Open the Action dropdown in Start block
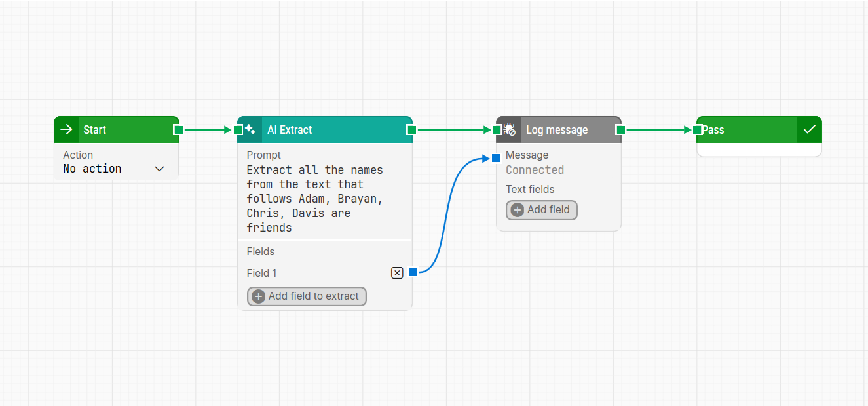868x406 pixels. [115, 169]
